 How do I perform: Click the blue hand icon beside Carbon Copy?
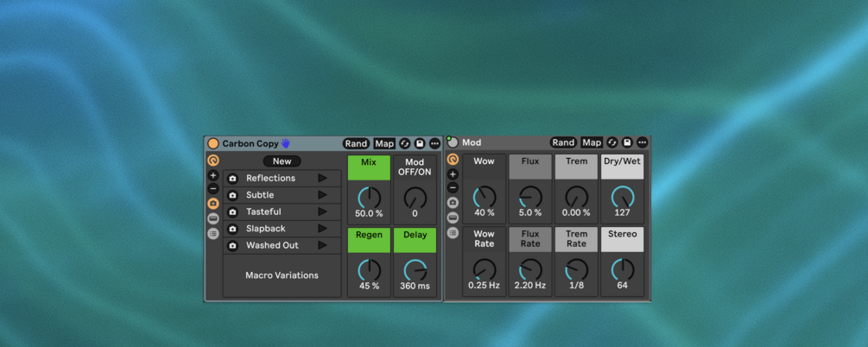click(x=286, y=143)
